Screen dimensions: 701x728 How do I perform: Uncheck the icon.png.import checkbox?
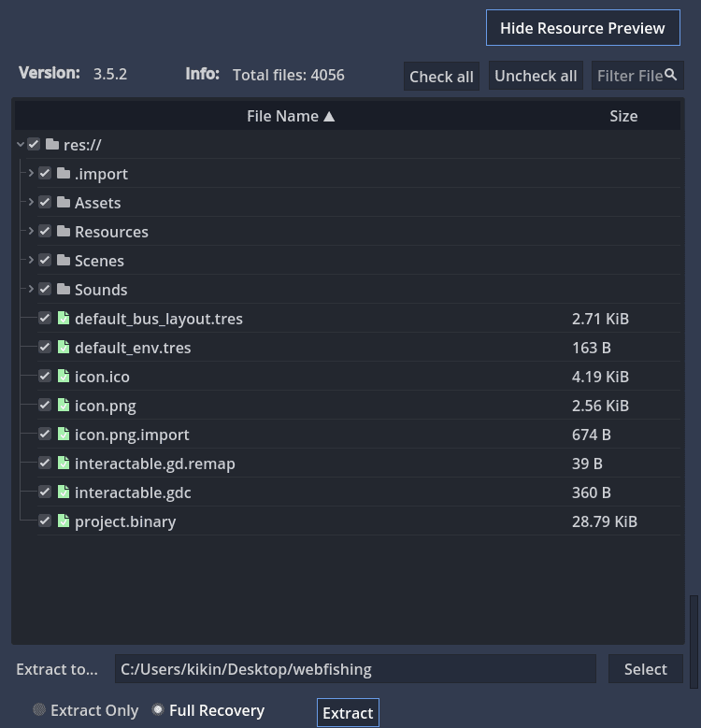[x=45, y=434]
